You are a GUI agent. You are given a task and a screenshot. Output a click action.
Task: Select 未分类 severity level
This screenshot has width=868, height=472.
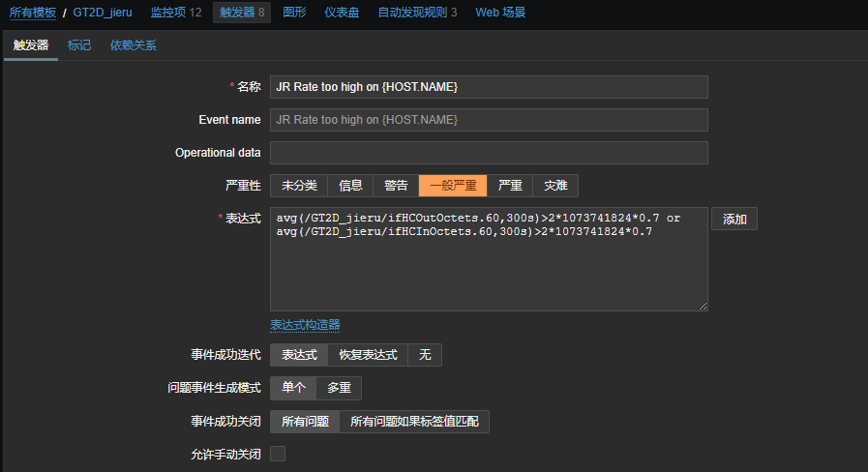(x=299, y=186)
